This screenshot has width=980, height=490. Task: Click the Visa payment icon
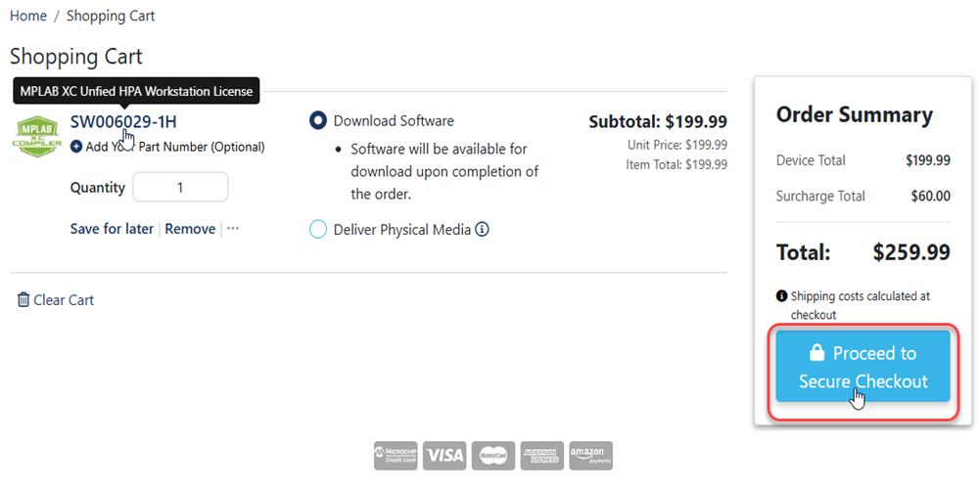click(x=444, y=455)
